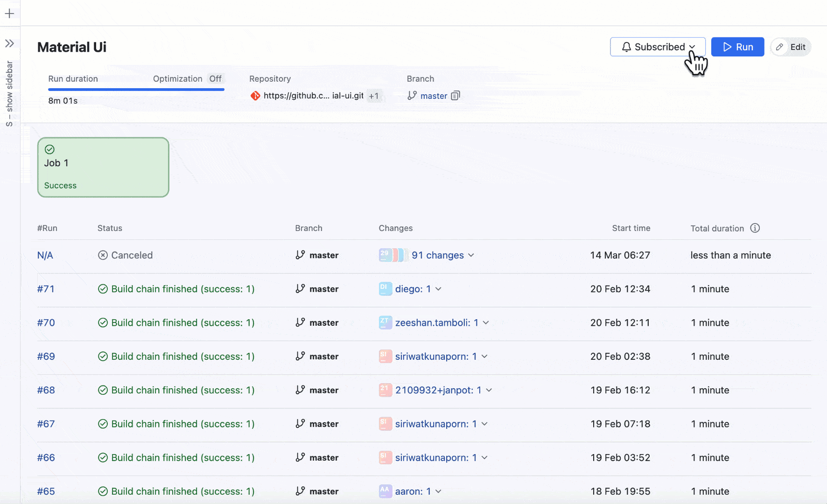Toggle Optimization Off switch

click(x=215, y=78)
